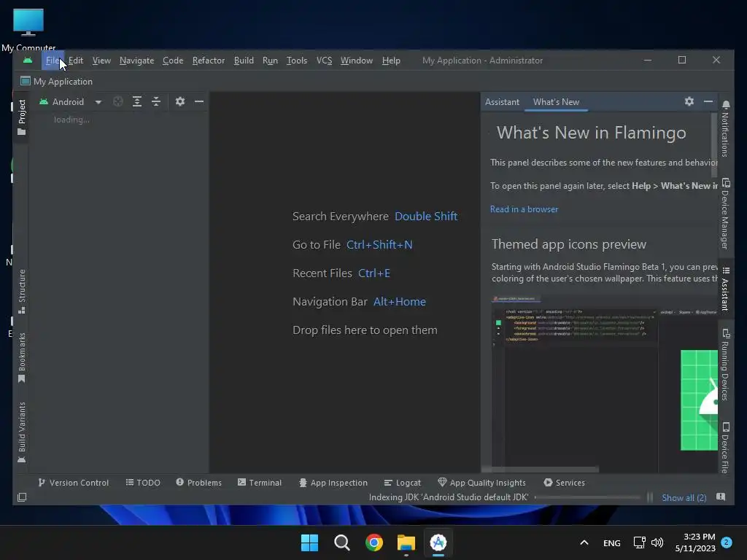This screenshot has width=747, height=560.
Task: Switch to the Assistant tab
Action: click(x=502, y=102)
